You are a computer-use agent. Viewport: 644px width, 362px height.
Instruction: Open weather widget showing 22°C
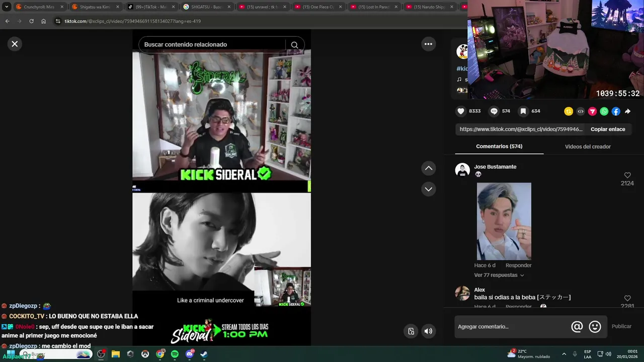[x=529, y=354]
